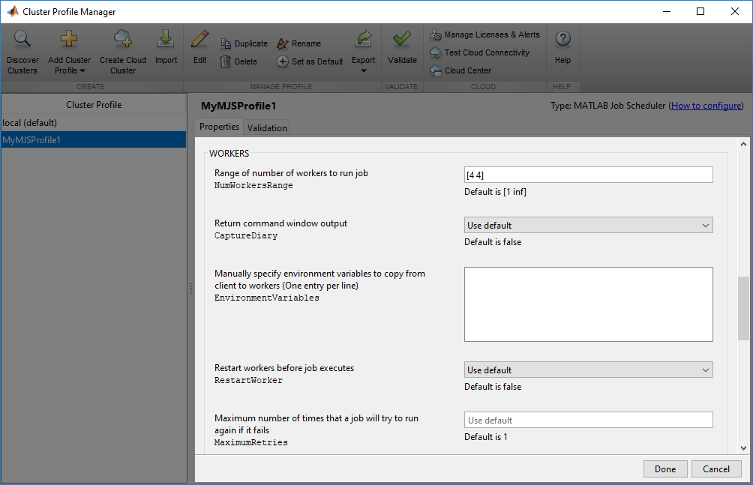Click the Import profile icon
This screenshot has width=753, height=485.
(x=166, y=39)
